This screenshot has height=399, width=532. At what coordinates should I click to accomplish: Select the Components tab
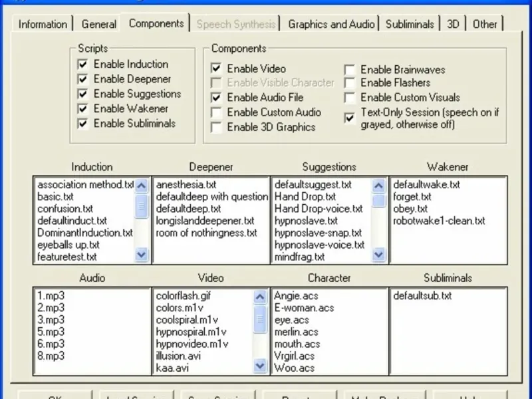coord(156,23)
